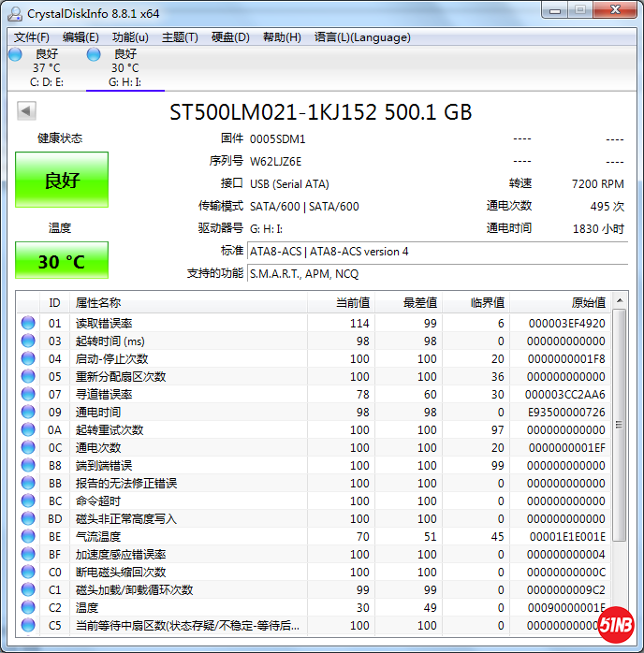Viewport: 644px width, 653px height.
Task: Click status orb for attribute 01 读取错误率
Action: coord(28,324)
